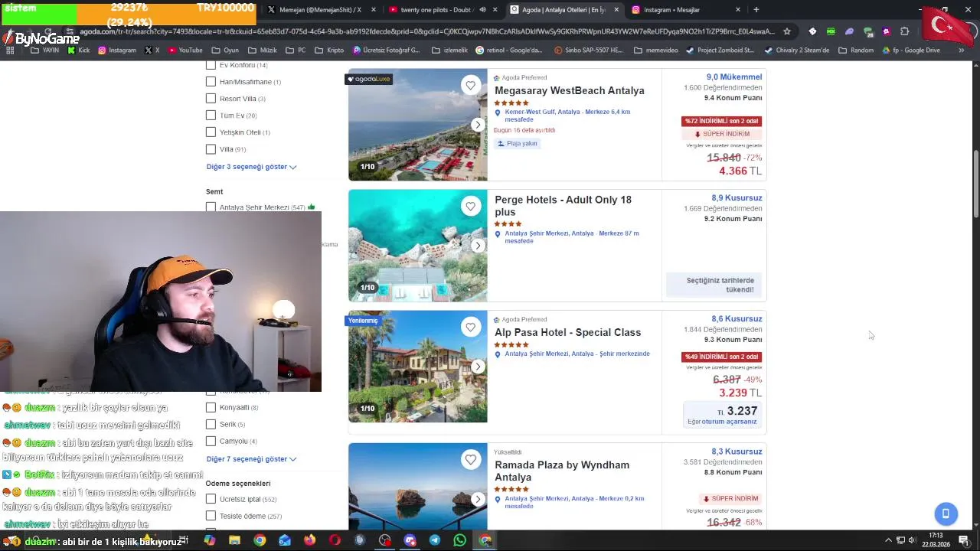Open the YAYIN bookmark folder
This screenshot has height=551, width=980.
point(45,51)
